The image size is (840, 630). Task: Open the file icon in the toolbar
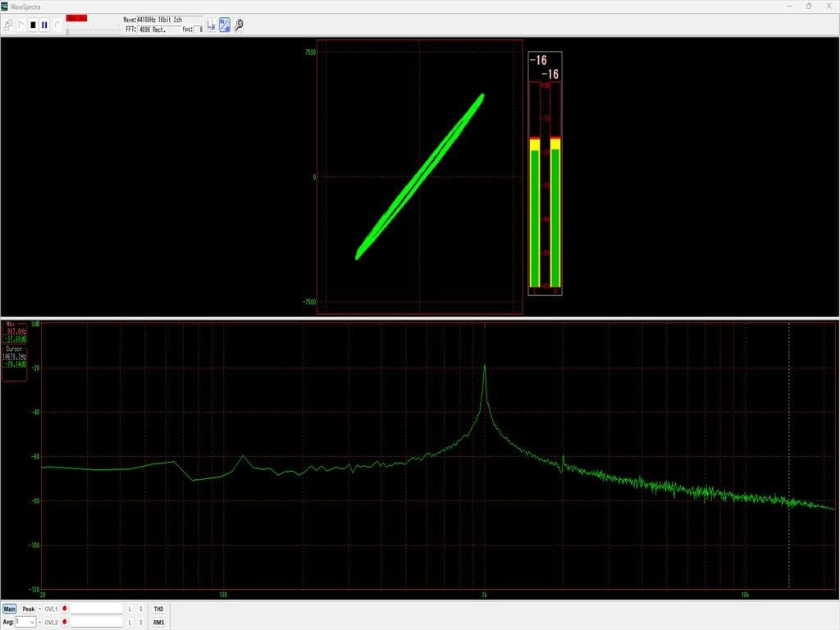(8, 25)
